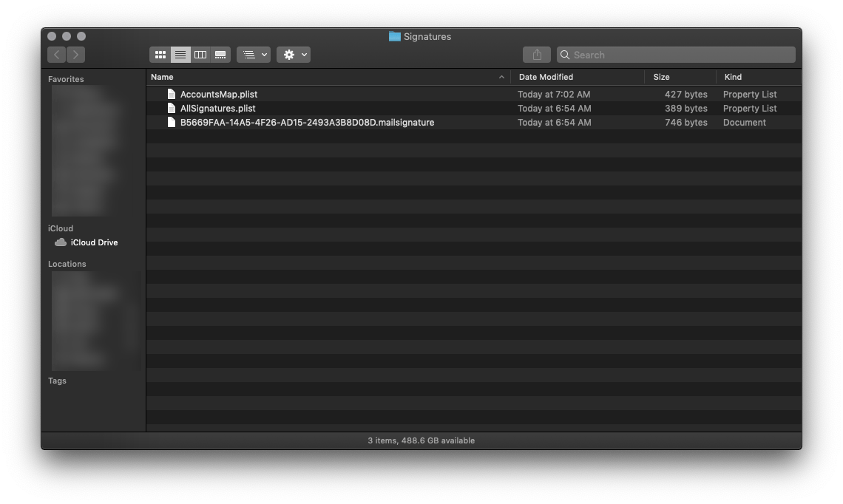Image resolution: width=843 pixels, height=504 pixels.
Task: Click the Share toolbar button
Action: [538, 55]
